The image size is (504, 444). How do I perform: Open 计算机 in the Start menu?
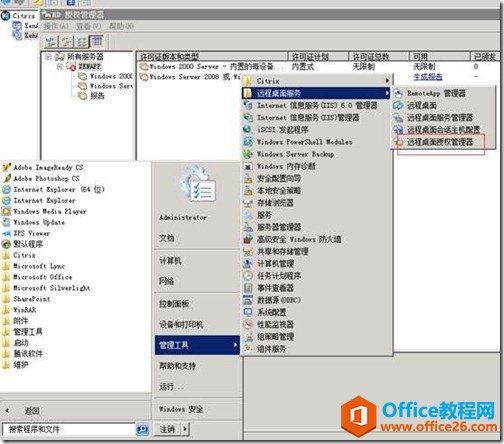[170, 260]
